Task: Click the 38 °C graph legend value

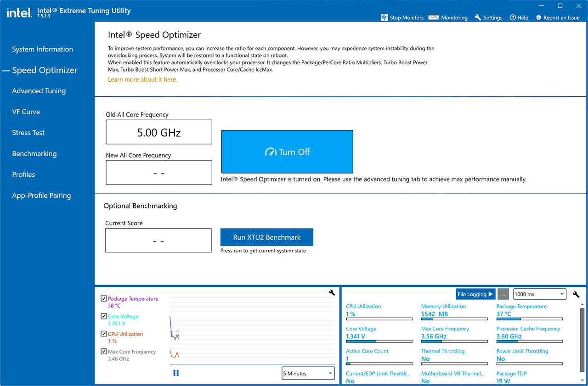Action: (114, 306)
